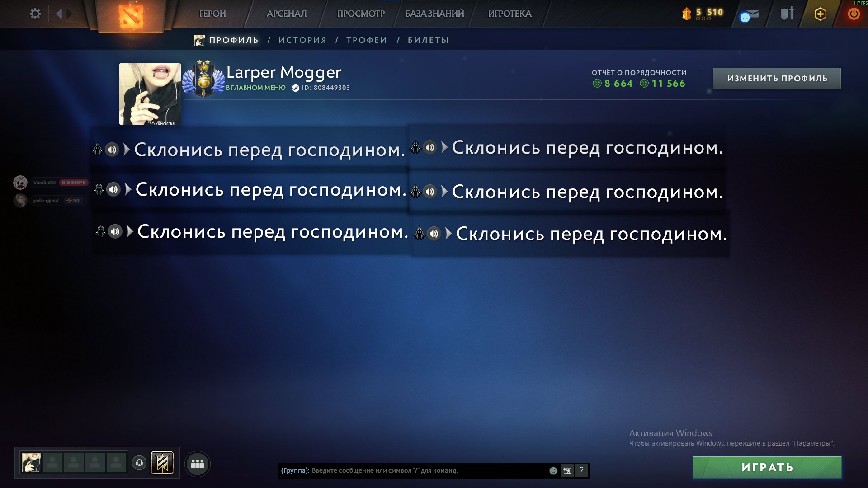Open the mail and chat notifications icon
This screenshot has width=868, height=488.
750,15
